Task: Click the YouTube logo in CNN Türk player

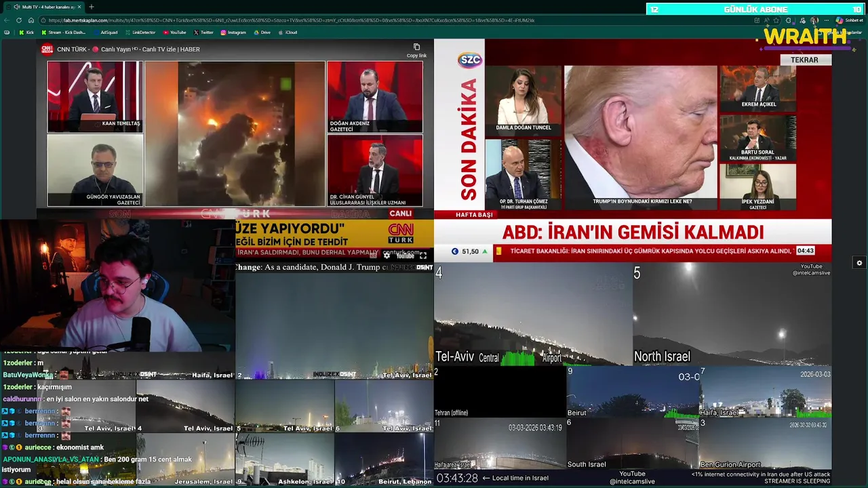Action: pos(405,256)
